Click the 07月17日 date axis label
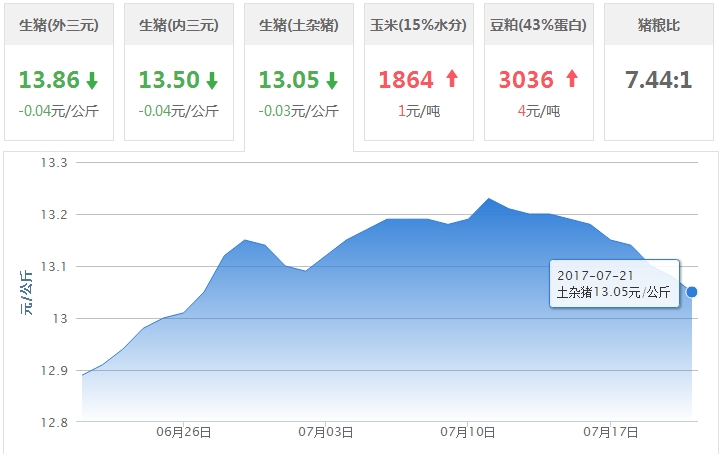719x454 pixels. pyautogui.click(x=611, y=432)
